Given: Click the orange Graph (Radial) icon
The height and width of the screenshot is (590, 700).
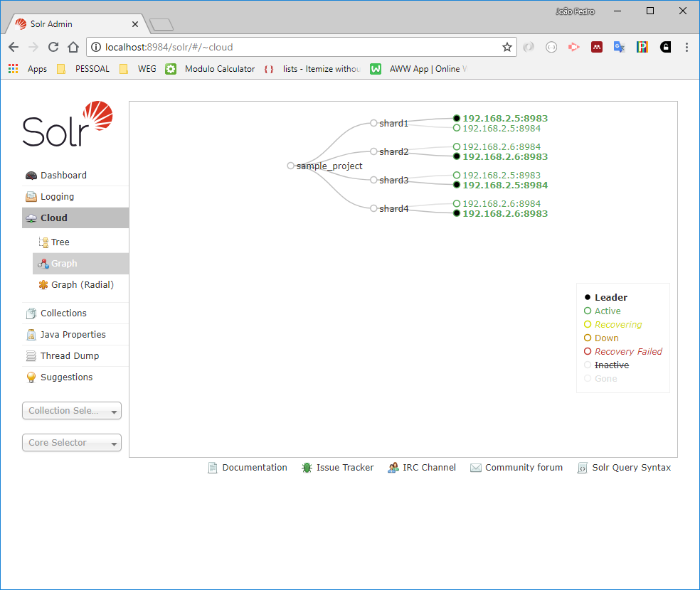Looking at the screenshot, I should [x=43, y=285].
